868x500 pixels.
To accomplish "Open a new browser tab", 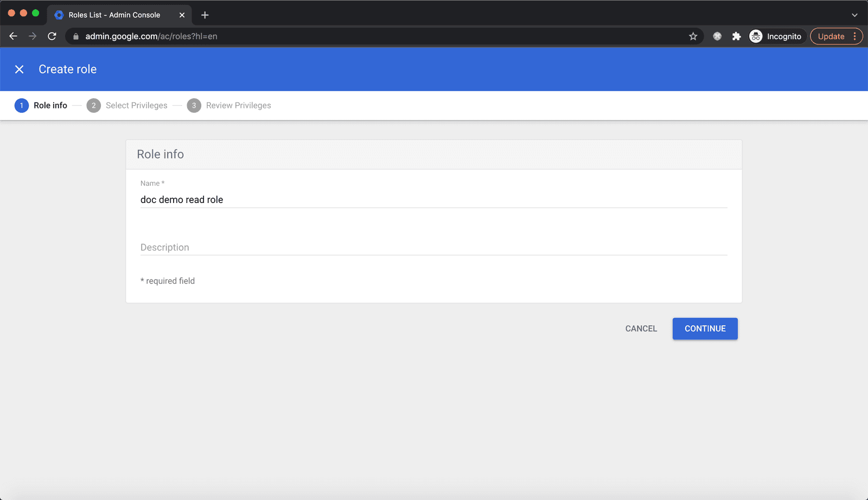I will coord(205,15).
